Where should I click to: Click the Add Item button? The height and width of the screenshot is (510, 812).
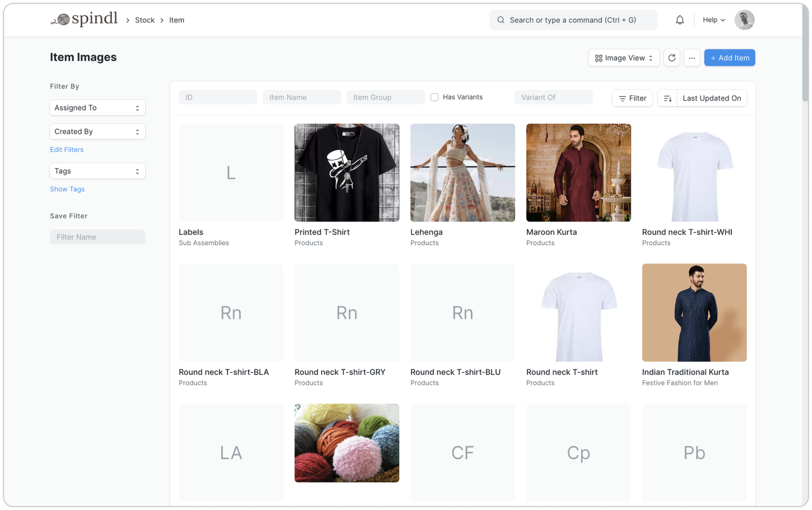729,58
